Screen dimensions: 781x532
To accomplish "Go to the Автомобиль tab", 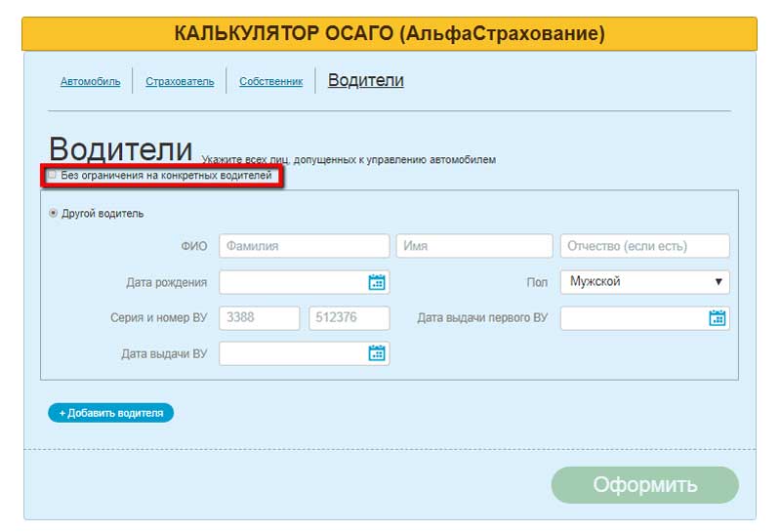I will pyautogui.click(x=90, y=81).
